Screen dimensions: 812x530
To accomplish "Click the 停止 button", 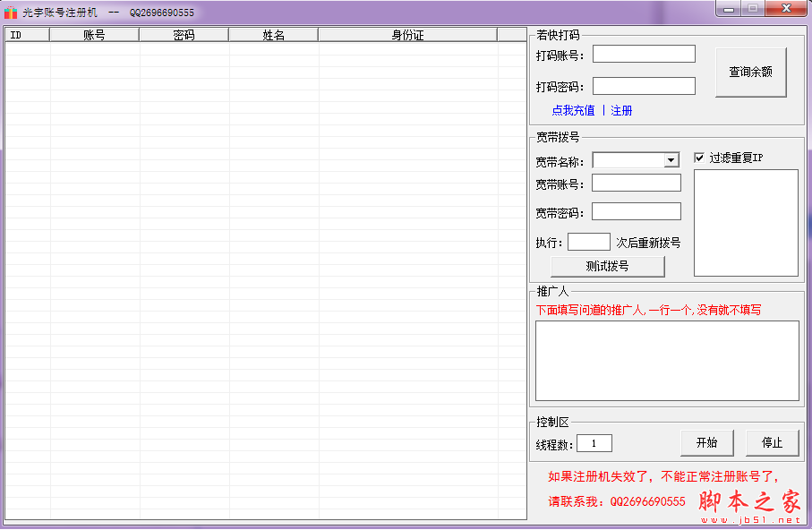I will 772,442.
